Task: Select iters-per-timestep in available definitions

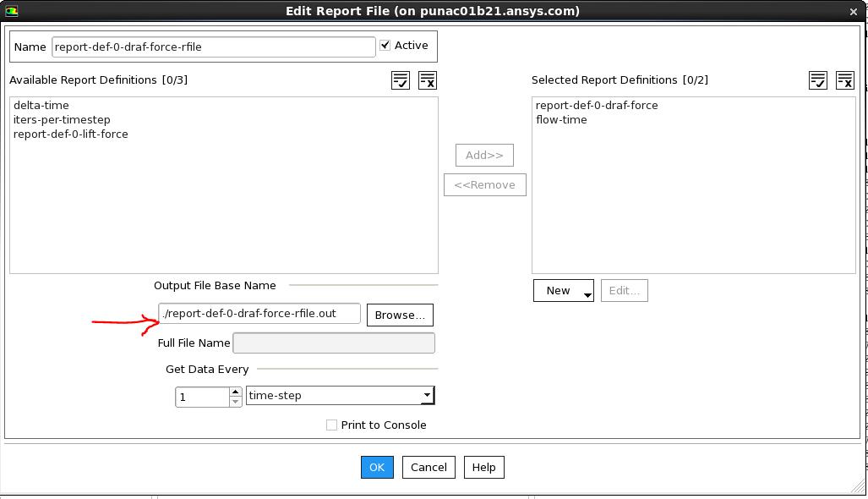Action: [x=62, y=119]
